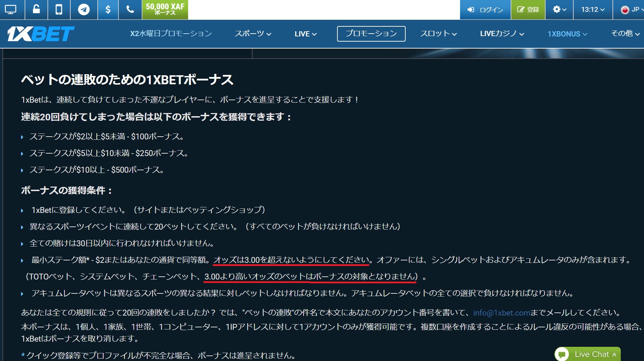
Task: Click the ログイン login button
Action: tap(485, 9)
